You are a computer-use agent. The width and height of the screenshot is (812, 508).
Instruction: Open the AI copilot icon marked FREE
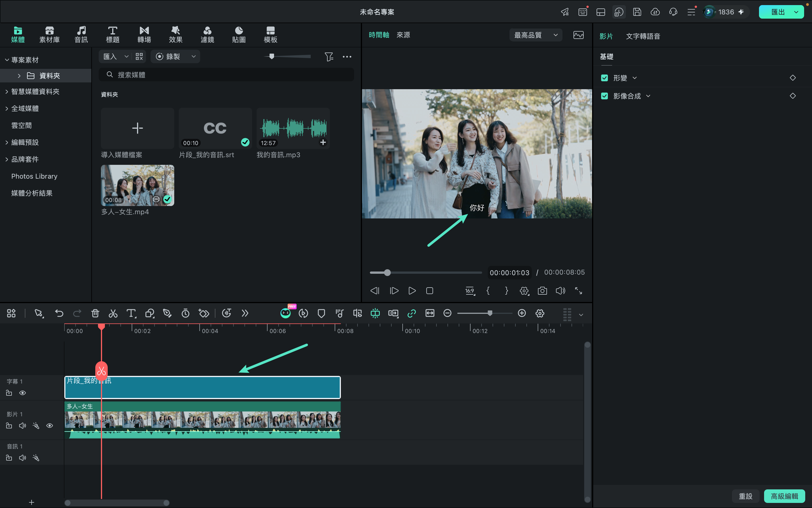(286, 313)
